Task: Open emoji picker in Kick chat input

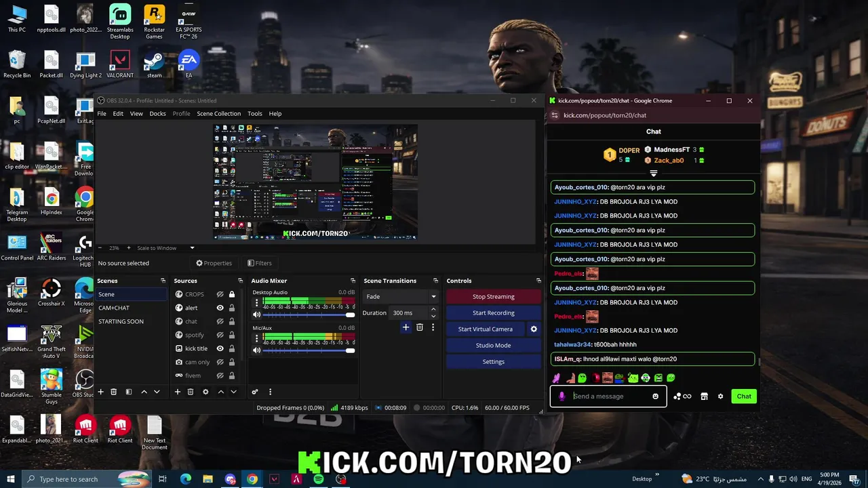Action: [x=655, y=396]
